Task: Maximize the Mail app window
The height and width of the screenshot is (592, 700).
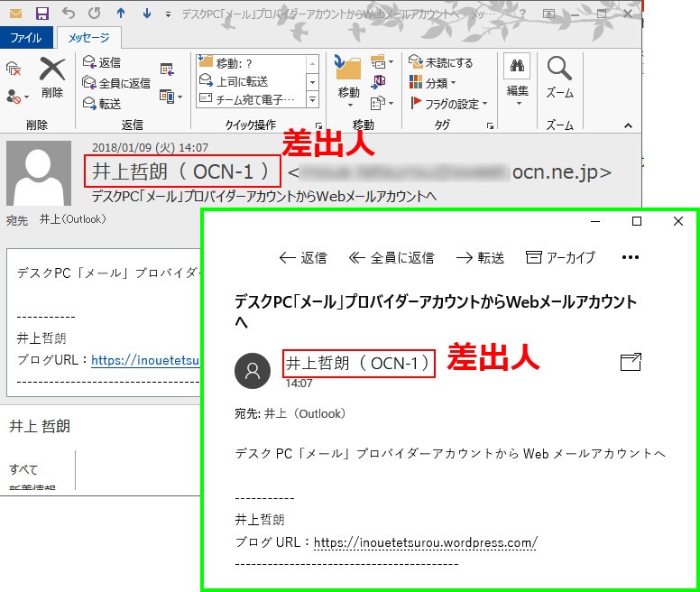Action: click(637, 221)
